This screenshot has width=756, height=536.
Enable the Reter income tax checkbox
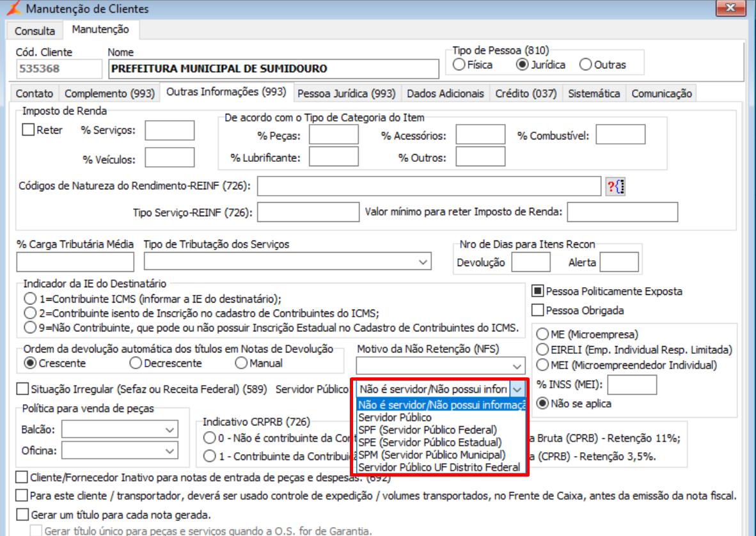pos(28,130)
